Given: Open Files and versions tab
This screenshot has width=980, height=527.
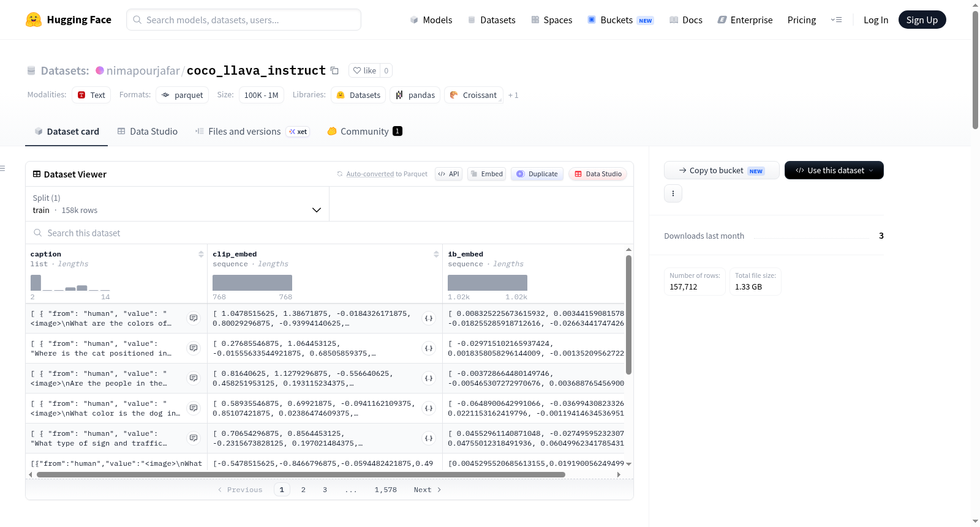Looking at the screenshot, I should pyautogui.click(x=252, y=131).
